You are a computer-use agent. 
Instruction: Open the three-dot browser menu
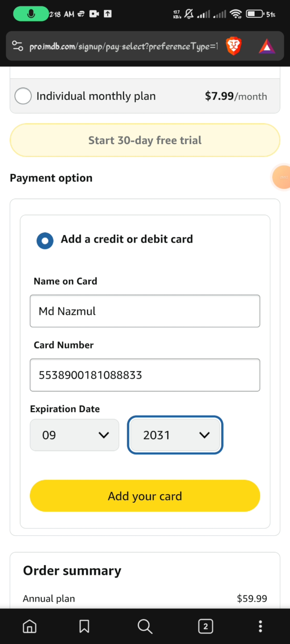tap(260, 627)
